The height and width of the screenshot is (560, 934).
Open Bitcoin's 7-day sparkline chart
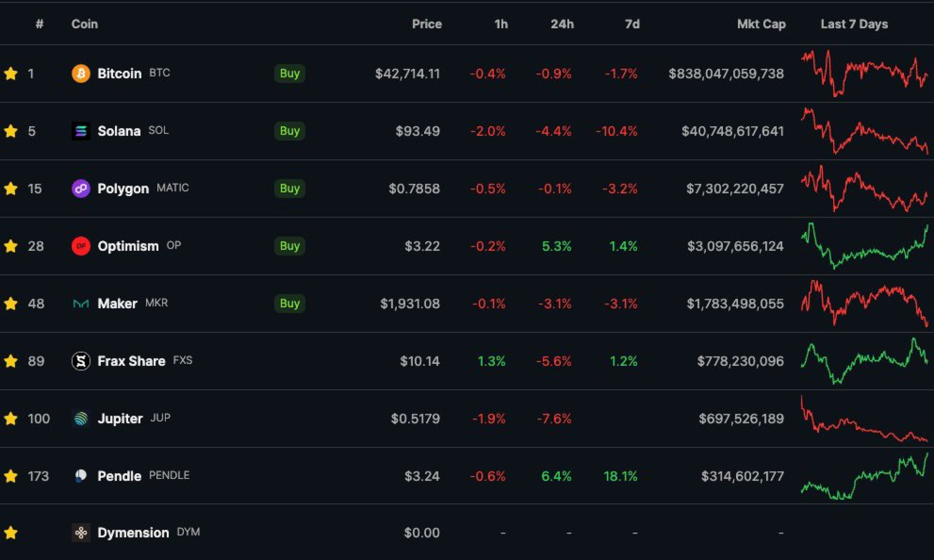(865, 73)
